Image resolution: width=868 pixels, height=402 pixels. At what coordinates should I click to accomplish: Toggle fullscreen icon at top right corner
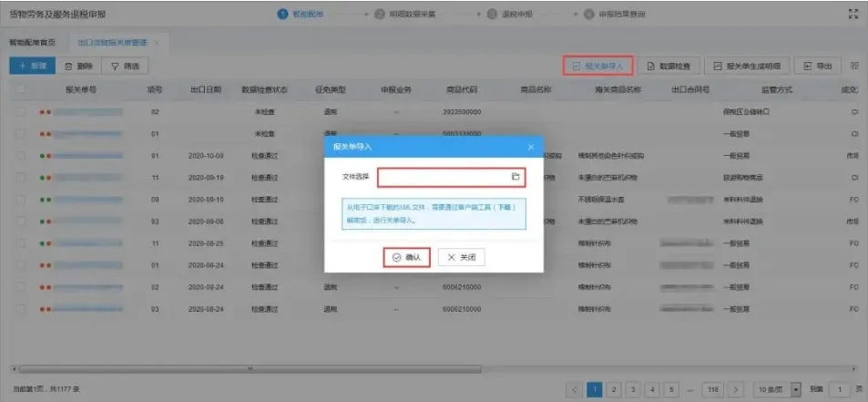[853, 15]
